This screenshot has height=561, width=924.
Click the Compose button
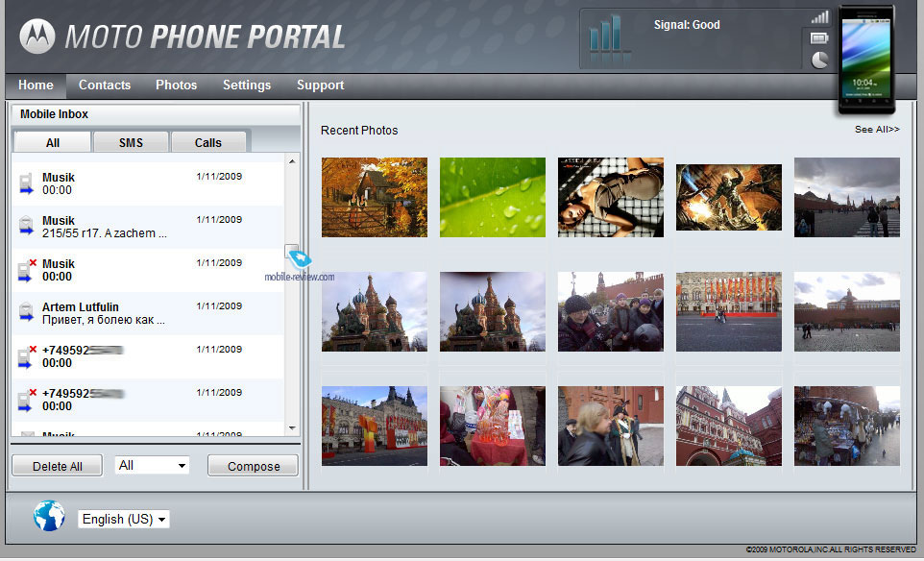pyautogui.click(x=254, y=466)
